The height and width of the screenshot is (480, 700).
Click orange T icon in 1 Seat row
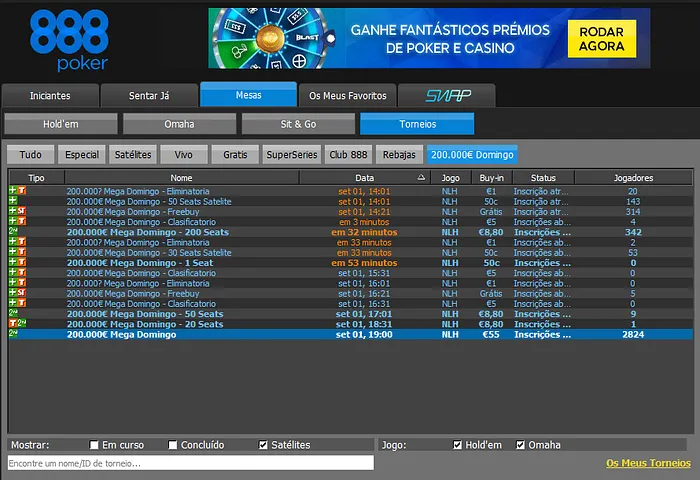click(21, 263)
